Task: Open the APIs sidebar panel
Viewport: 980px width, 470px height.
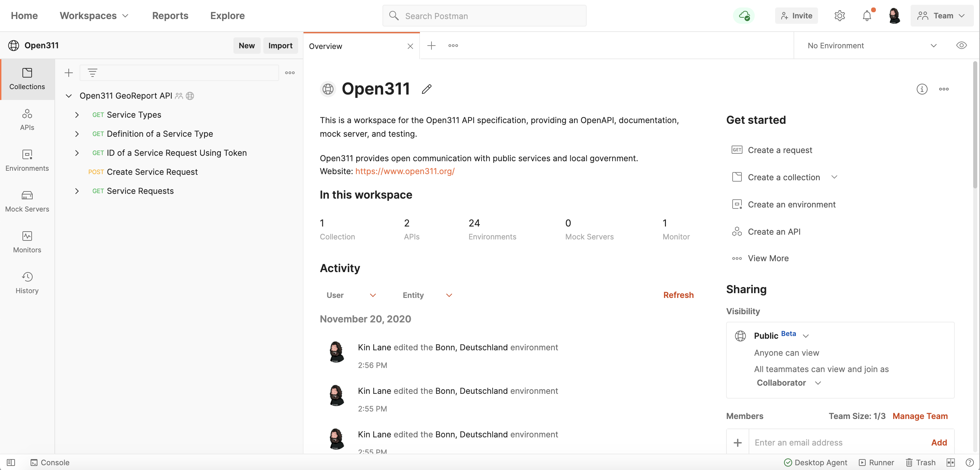Action: coord(27,120)
